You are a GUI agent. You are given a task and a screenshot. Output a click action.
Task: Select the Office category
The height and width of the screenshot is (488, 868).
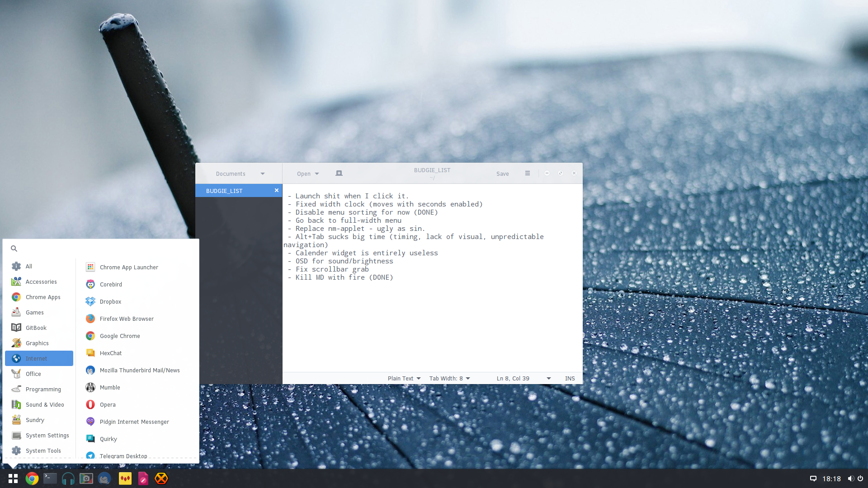39,374
